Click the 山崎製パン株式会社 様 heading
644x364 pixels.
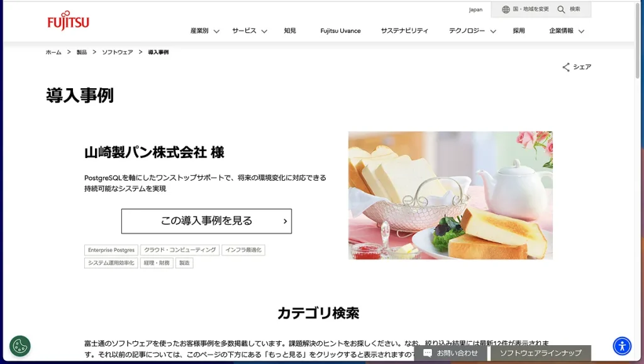(x=155, y=152)
